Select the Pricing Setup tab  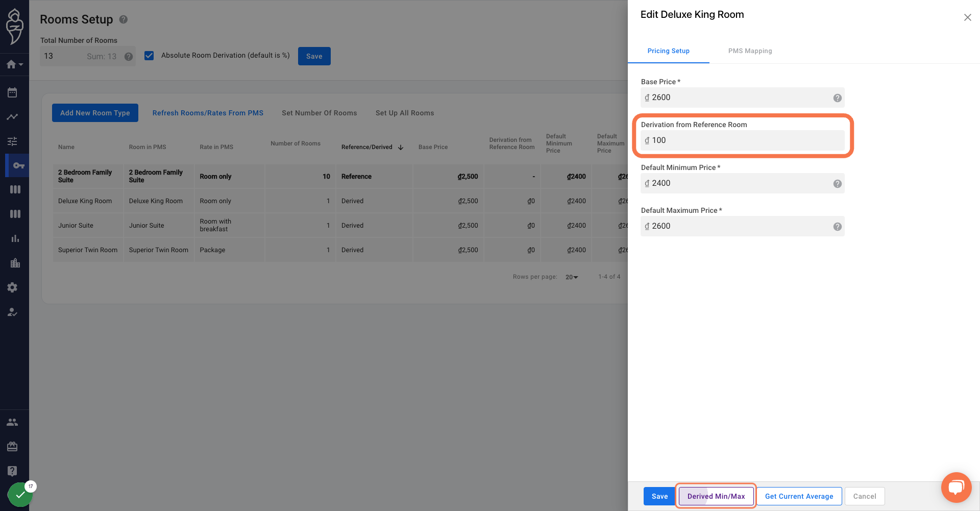pyautogui.click(x=669, y=51)
